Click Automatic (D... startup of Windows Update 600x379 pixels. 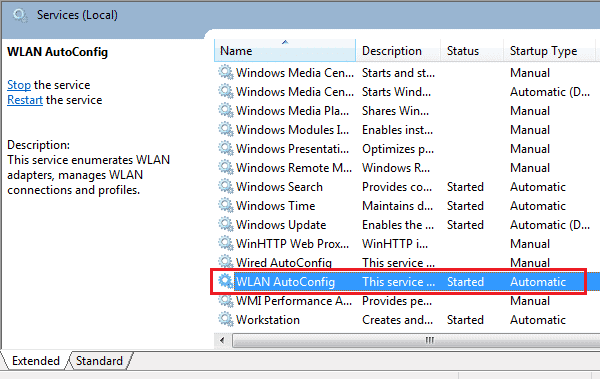pos(550,224)
